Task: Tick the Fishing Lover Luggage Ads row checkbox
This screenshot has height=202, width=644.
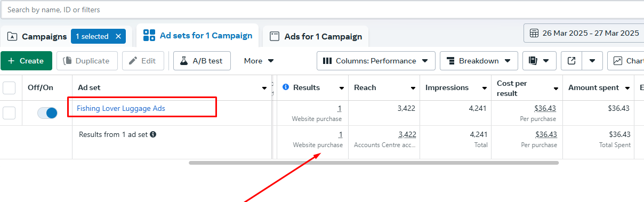Action: 9,113
